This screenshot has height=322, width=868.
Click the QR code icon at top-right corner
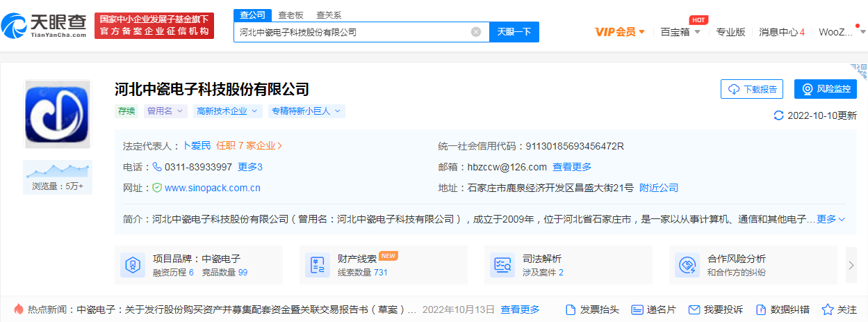click(860, 71)
